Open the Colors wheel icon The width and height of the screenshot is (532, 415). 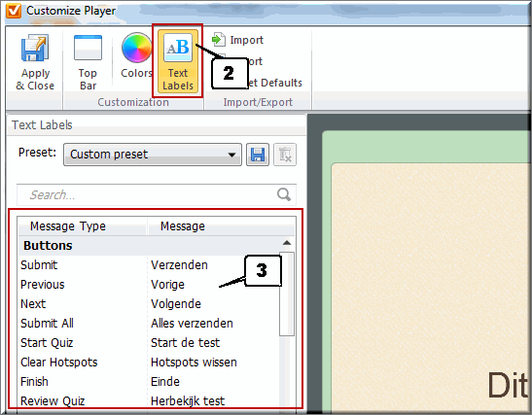click(x=137, y=48)
